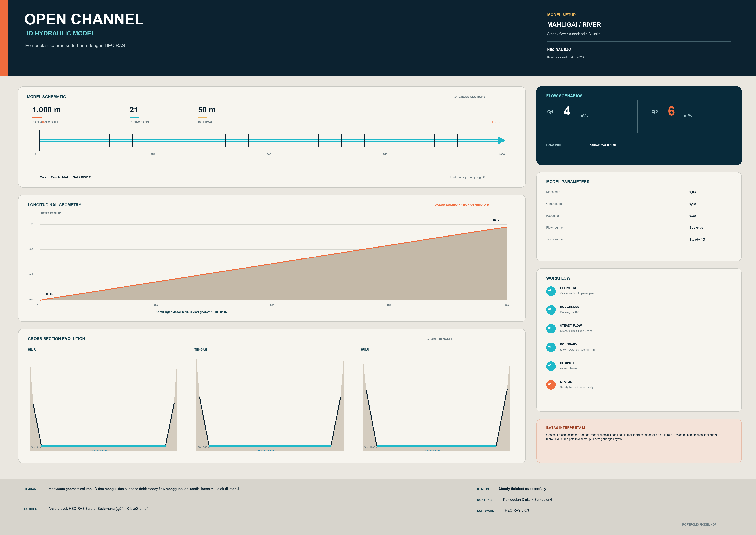Viewport: 756px width, 535px height.
Task: Click the 750 station tick on schematic
Action: (x=388, y=140)
